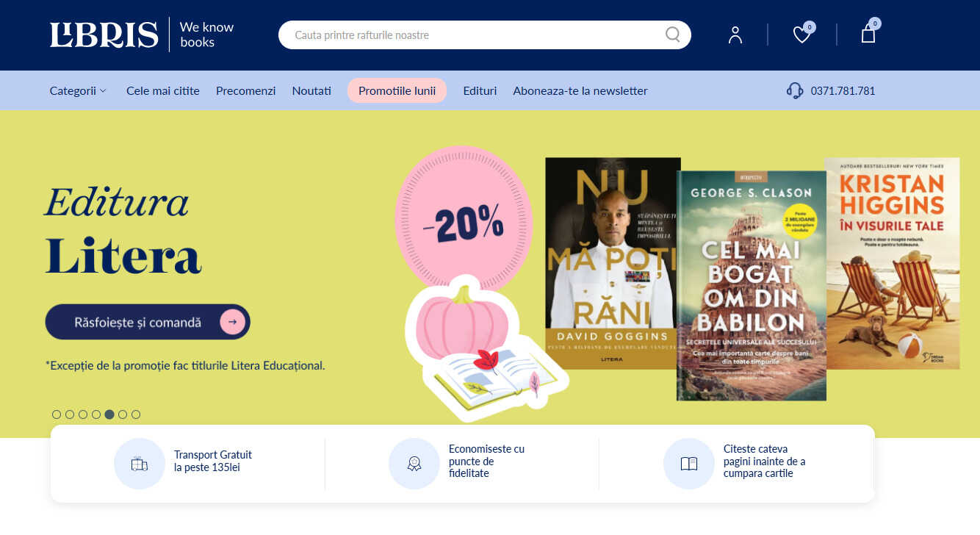This screenshot has height=535, width=980.
Task: Click the search magnifier icon
Action: click(672, 35)
